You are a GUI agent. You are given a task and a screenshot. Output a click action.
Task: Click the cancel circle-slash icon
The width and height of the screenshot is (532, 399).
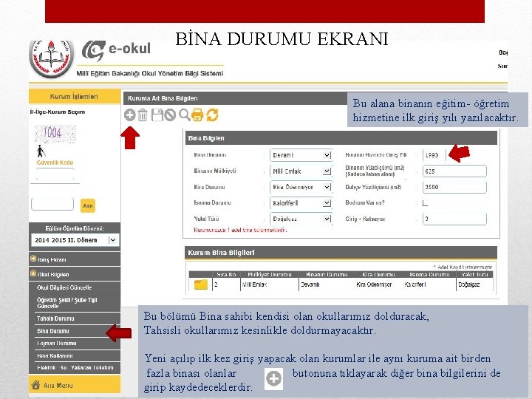(x=170, y=115)
